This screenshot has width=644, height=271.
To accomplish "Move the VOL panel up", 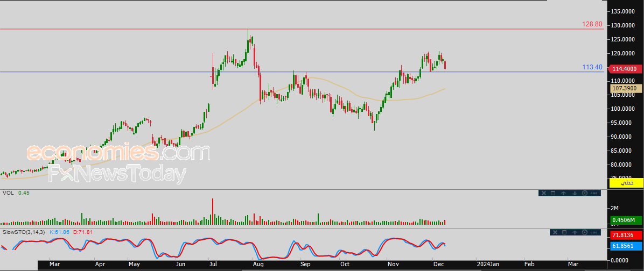I will (563, 193).
